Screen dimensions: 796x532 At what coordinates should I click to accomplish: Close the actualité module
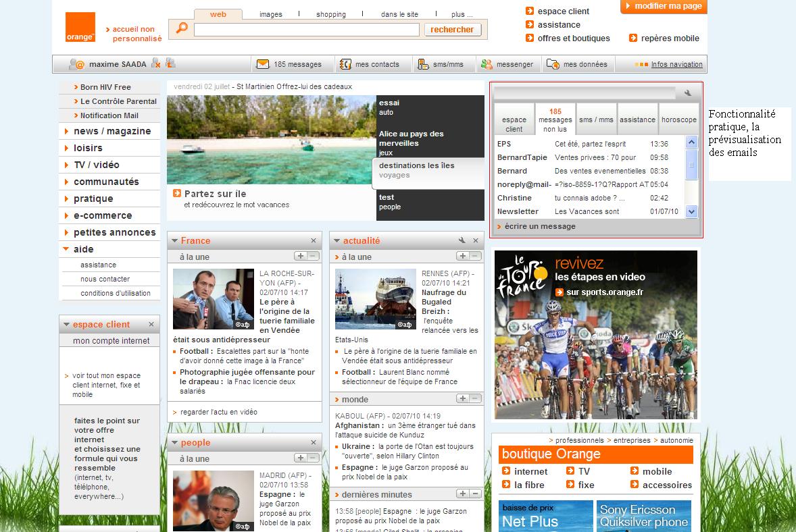point(476,240)
